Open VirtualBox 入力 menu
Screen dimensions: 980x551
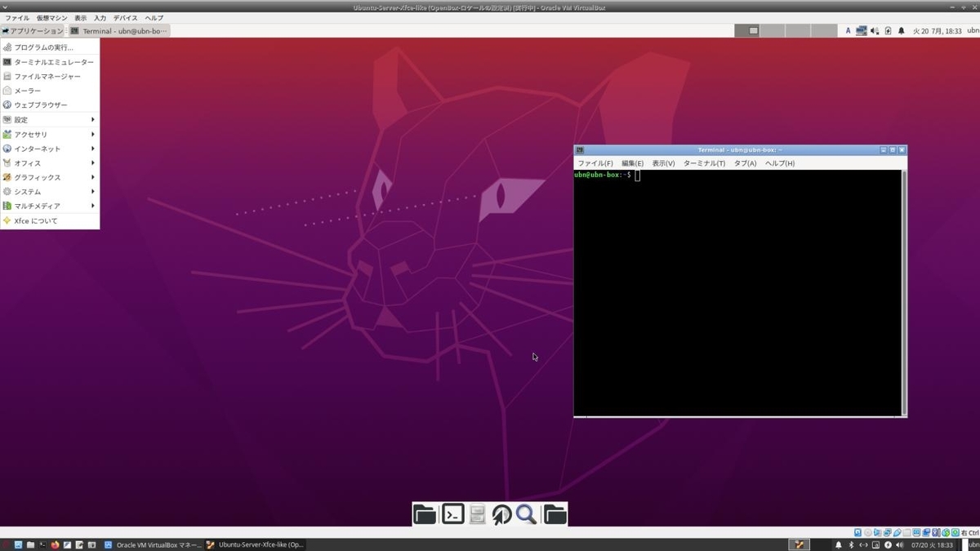click(100, 18)
